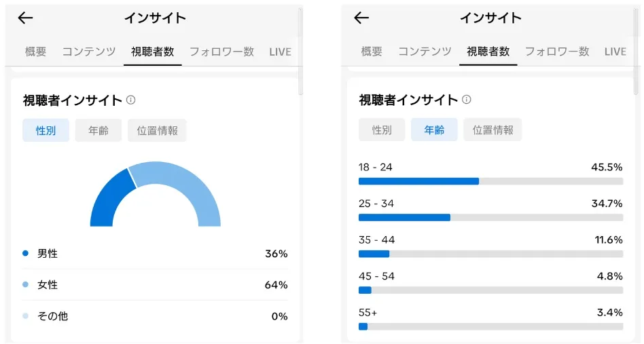Click the back arrow in left panel
This screenshot has width=644, height=344.
(26, 18)
